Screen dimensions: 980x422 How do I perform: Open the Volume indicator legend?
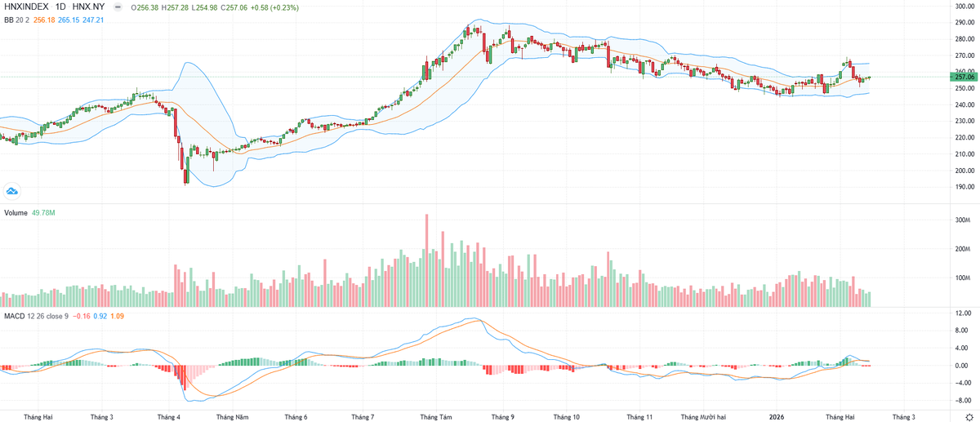16,213
